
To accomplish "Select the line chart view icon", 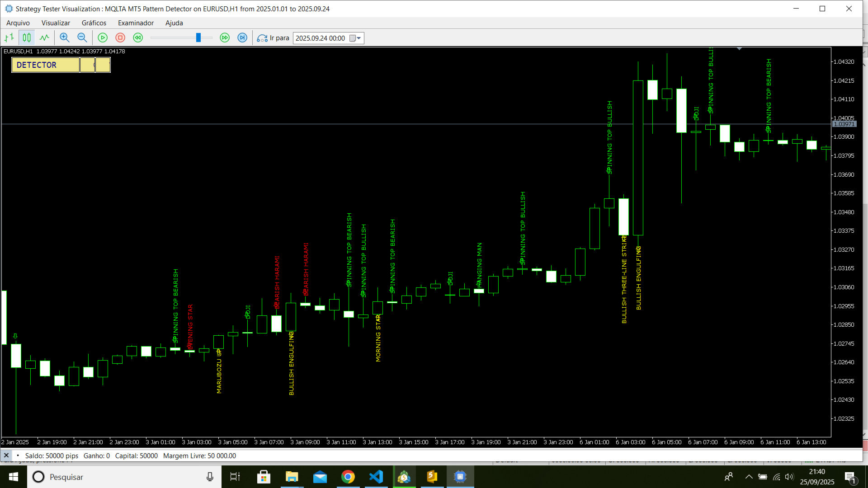I will pyautogui.click(x=44, y=38).
